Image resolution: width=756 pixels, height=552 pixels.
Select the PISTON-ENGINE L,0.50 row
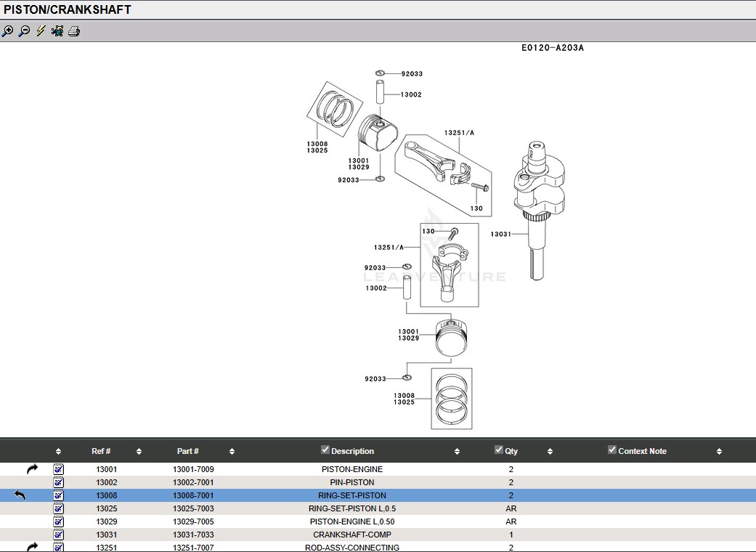click(352, 521)
